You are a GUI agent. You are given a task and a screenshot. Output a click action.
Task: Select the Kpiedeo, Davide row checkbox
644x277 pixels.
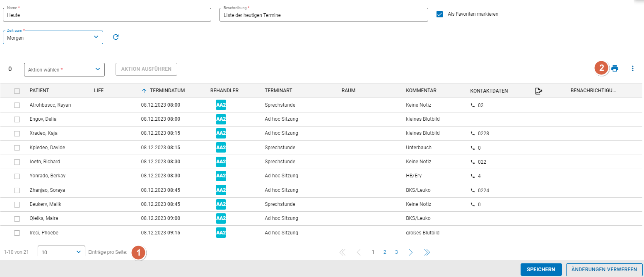pyautogui.click(x=17, y=148)
